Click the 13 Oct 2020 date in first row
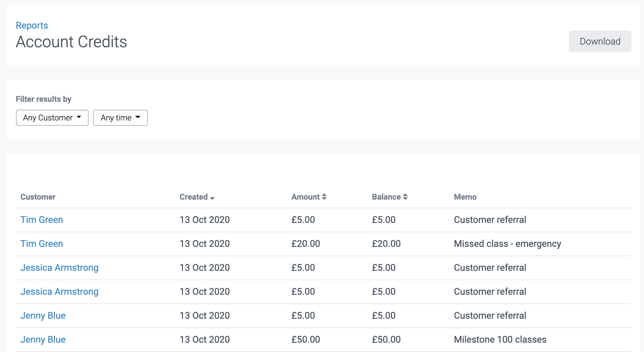Image resolution: width=644 pixels, height=352 pixels. point(204,220)
